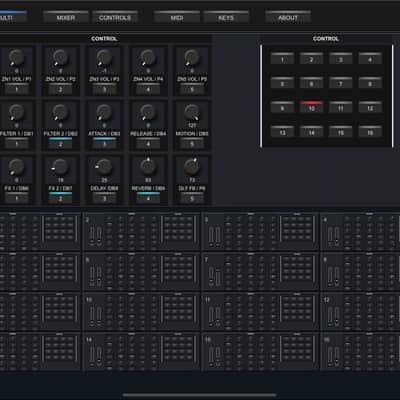Select button 4 in right CONTROL grid
Viewport: 400px width, 400px height.
click(x=370, y=59)
